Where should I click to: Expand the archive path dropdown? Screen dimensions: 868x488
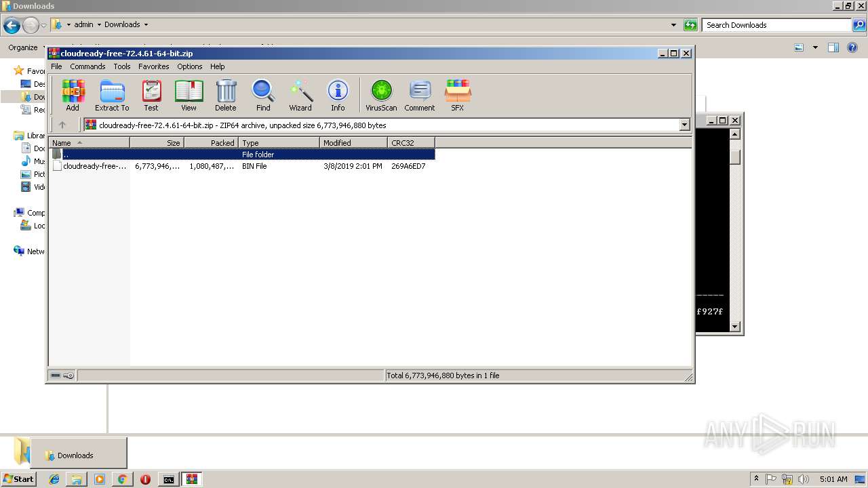pos(684,125)
